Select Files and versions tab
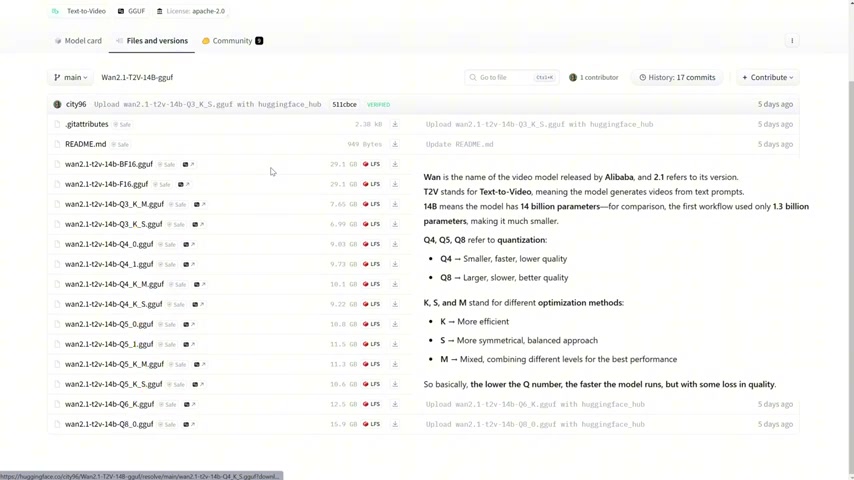The height and width of the screenshot is (480, 854). pyautogui.click(x=151, y=41)
